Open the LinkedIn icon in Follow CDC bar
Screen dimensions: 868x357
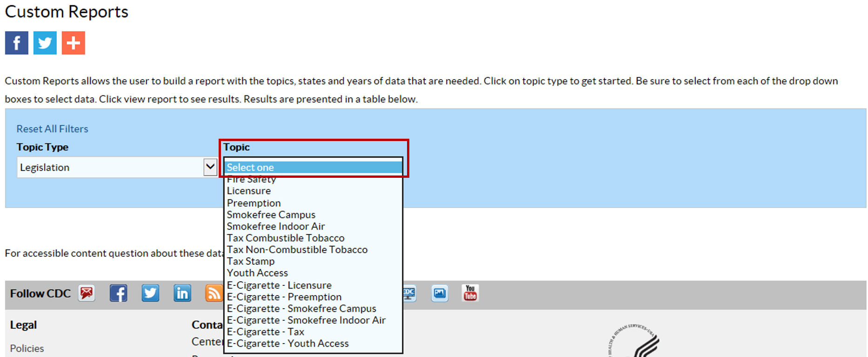182,293
